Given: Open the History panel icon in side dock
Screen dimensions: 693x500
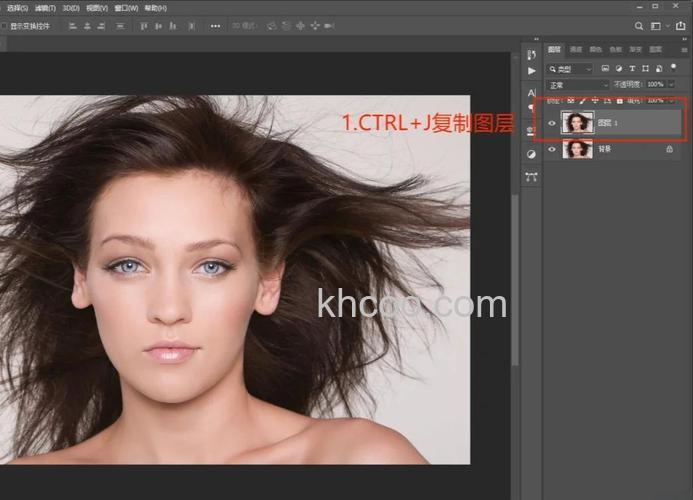Looking at the screenshot, I should (x=531, y=54).
